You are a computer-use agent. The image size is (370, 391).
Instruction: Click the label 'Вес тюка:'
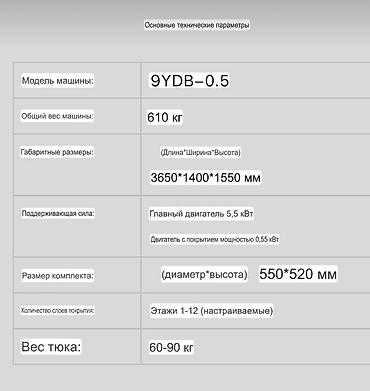(x=51, y=347)
